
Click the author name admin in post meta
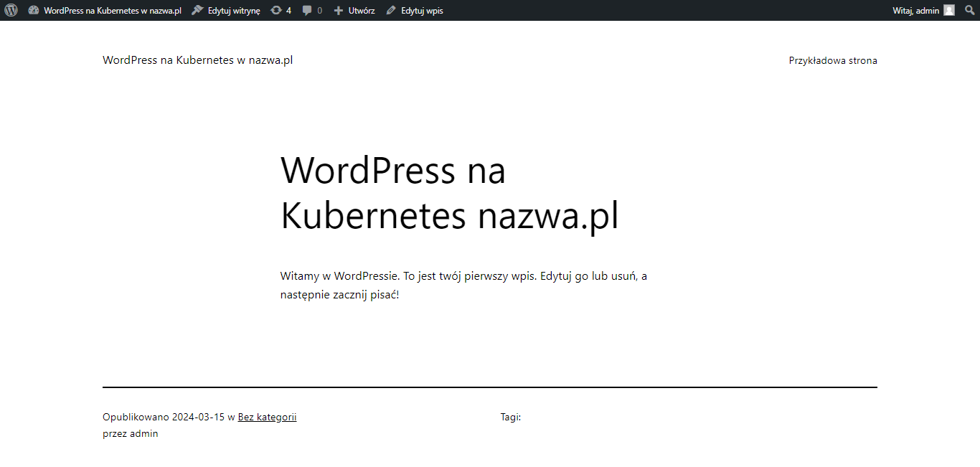(143, 433)
